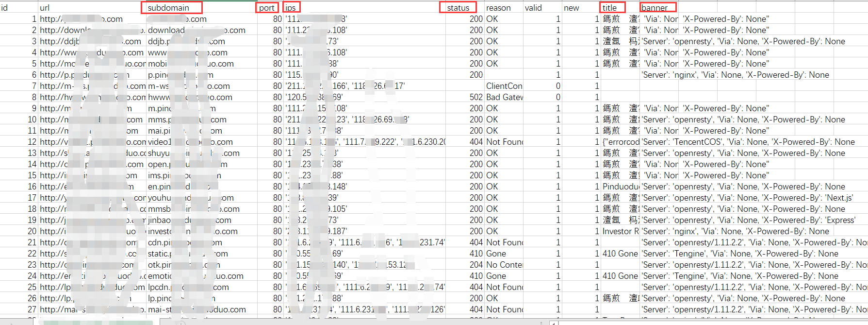Click the 'Not Found' reason cell in row 21
This screenshot has width=868, height=325.
[504, 242]
